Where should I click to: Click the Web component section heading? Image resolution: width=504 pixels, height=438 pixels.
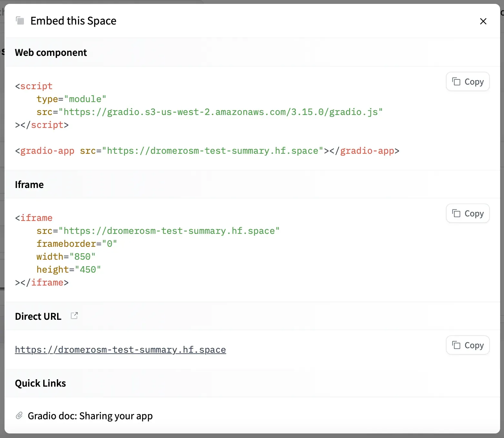tap(51, 52)
